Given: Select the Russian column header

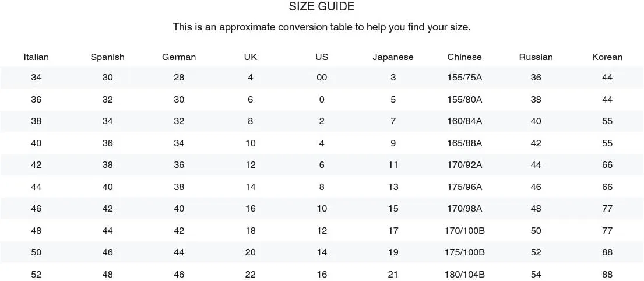Looking at the screenshot, I should 536,57.
